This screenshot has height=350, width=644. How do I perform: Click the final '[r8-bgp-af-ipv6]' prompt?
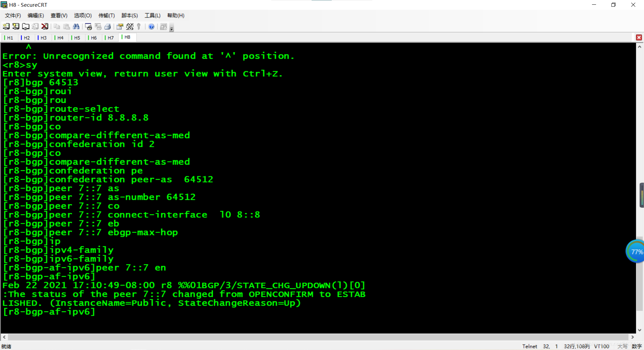point(49,312)
